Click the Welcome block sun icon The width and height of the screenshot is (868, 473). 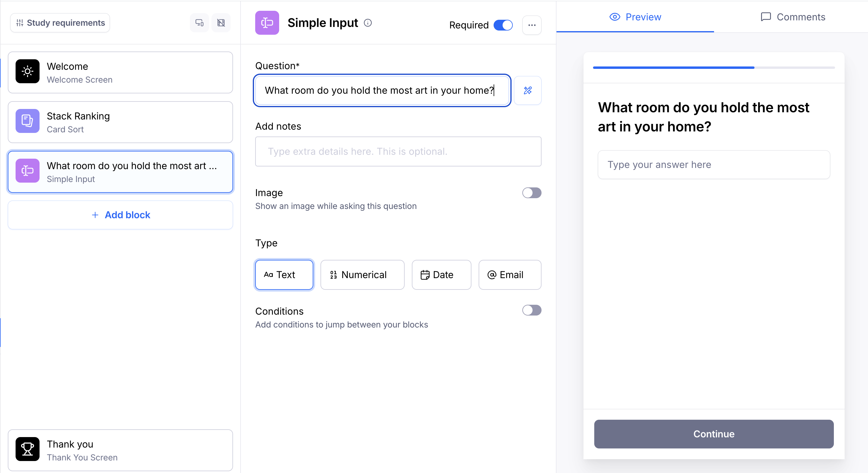tap(28, 72)
